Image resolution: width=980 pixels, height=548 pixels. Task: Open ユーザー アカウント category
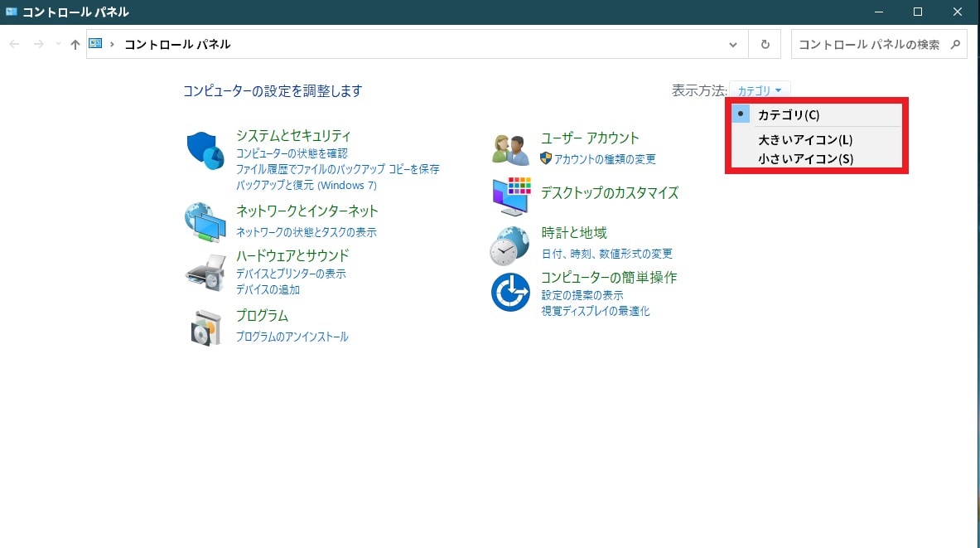[x=590, y=138]
